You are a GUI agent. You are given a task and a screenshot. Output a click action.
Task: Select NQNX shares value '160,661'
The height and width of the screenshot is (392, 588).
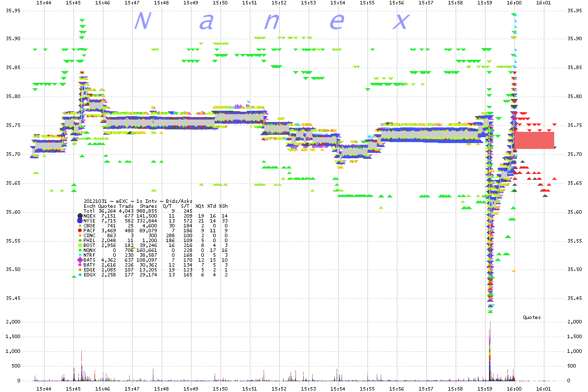tap(147, 250)
